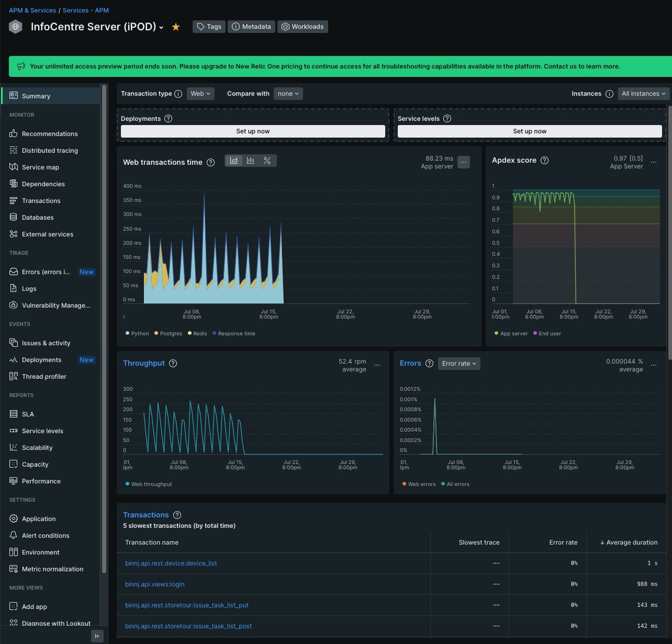672x644 pixels.
Task: Open the Error rate dropdown
Action: click(x=459, y=364)
